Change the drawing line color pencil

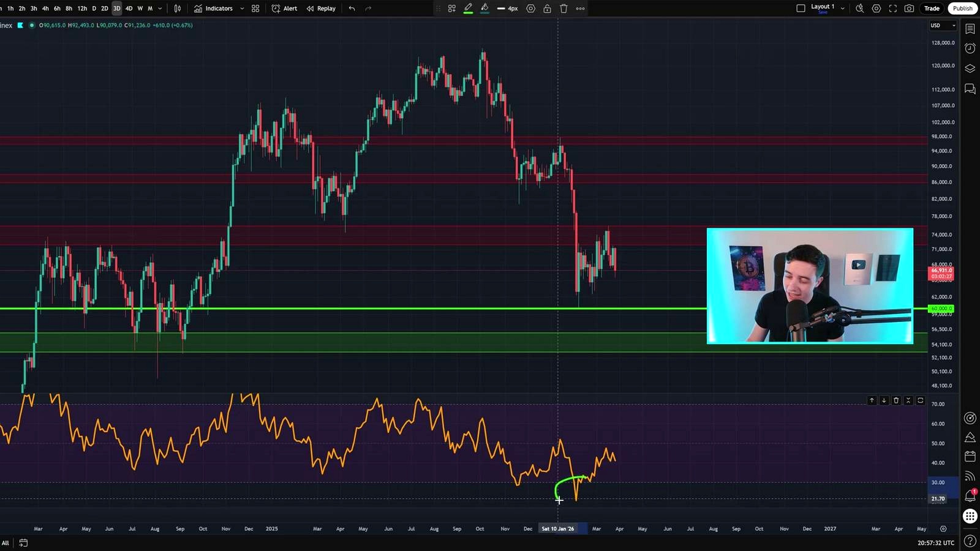point(469,9)
